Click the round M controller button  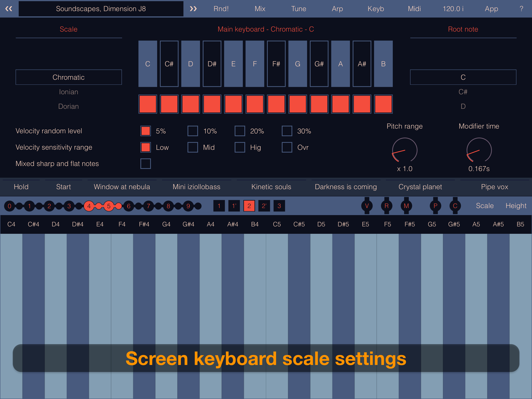coord(406,206)
